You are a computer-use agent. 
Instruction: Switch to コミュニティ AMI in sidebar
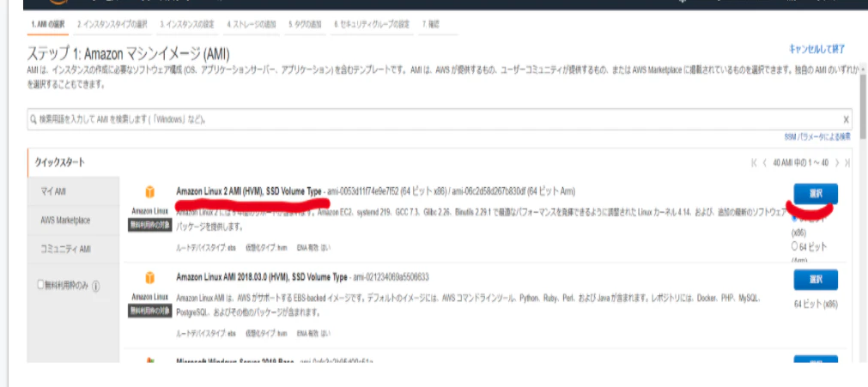click(x=74, y=249)
